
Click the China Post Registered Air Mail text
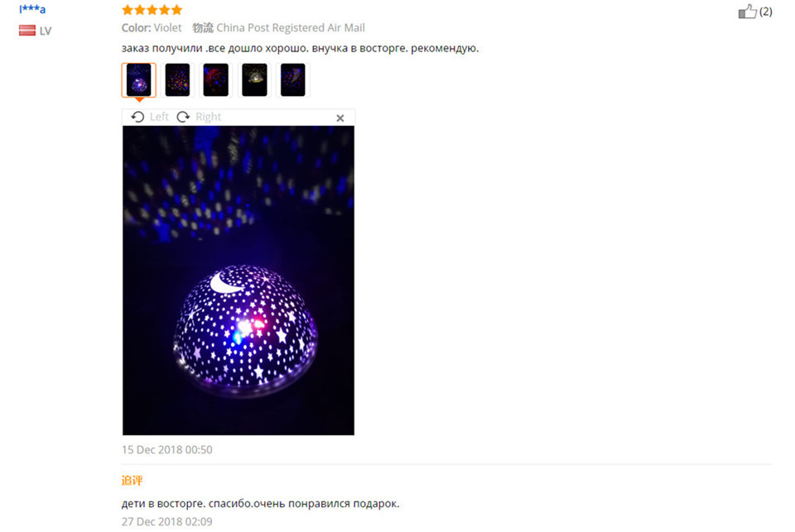tap(291, 28)
